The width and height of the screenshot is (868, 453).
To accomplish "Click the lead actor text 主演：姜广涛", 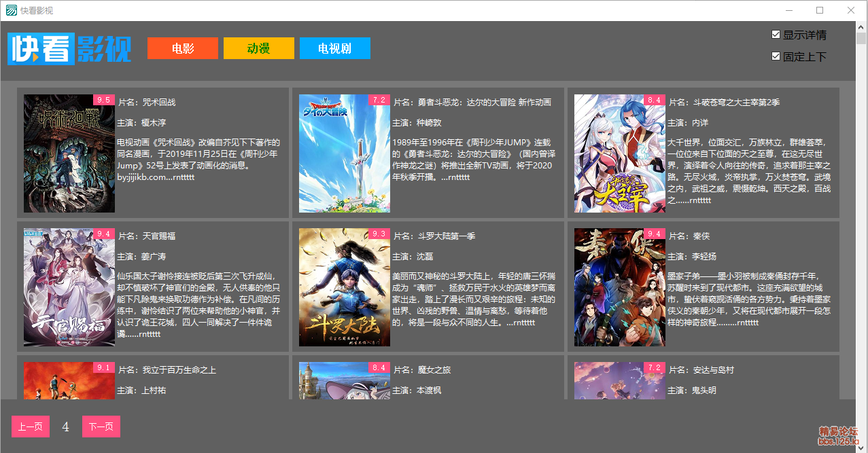I will pyautogui.click(x=141, y=257).
